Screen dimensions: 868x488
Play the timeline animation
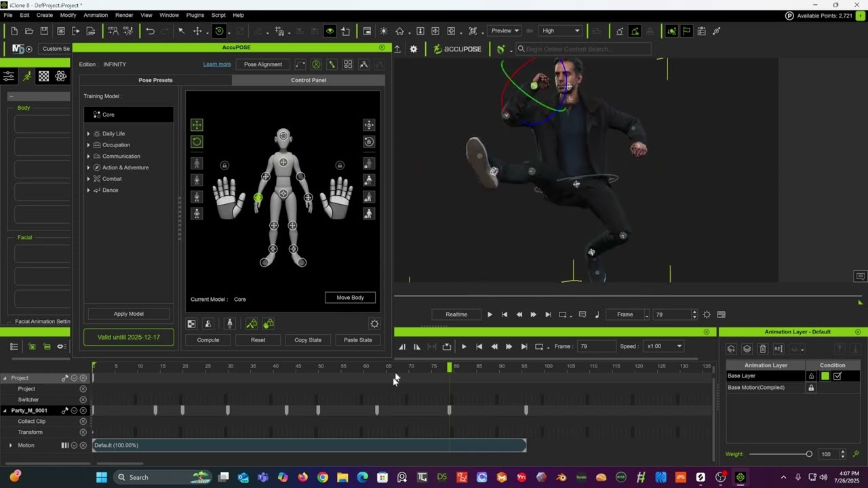pyautogui.click(x=464, y=347)
